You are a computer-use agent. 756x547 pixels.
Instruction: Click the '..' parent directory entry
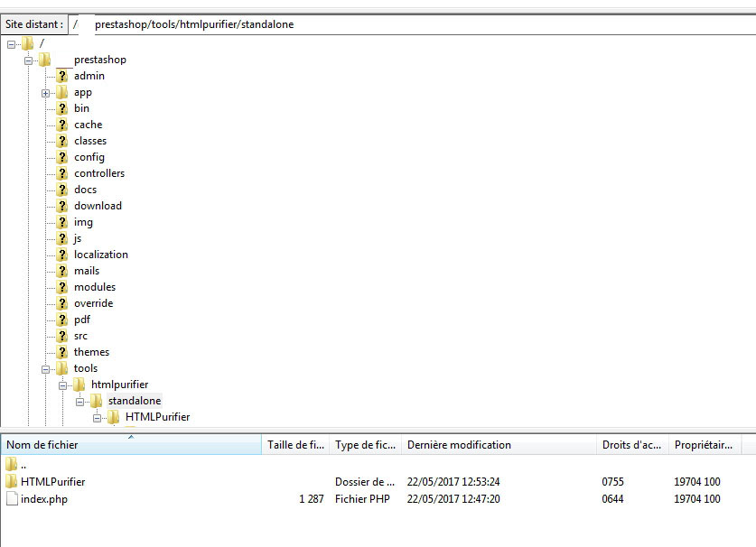23,465
